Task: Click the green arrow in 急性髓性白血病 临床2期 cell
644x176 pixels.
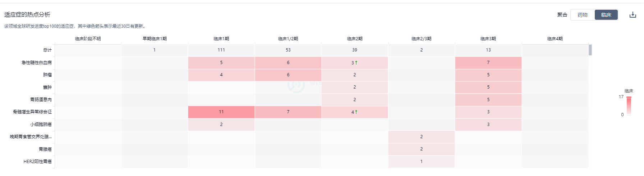Action: (x=356, y=63)
